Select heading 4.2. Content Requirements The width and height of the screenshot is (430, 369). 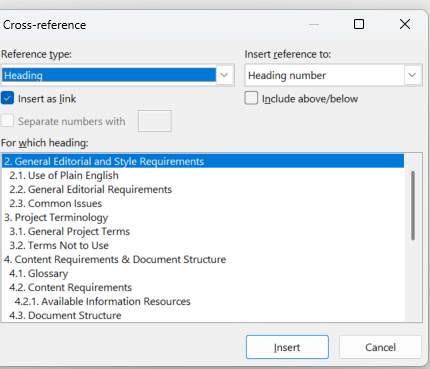coord(203,287)
